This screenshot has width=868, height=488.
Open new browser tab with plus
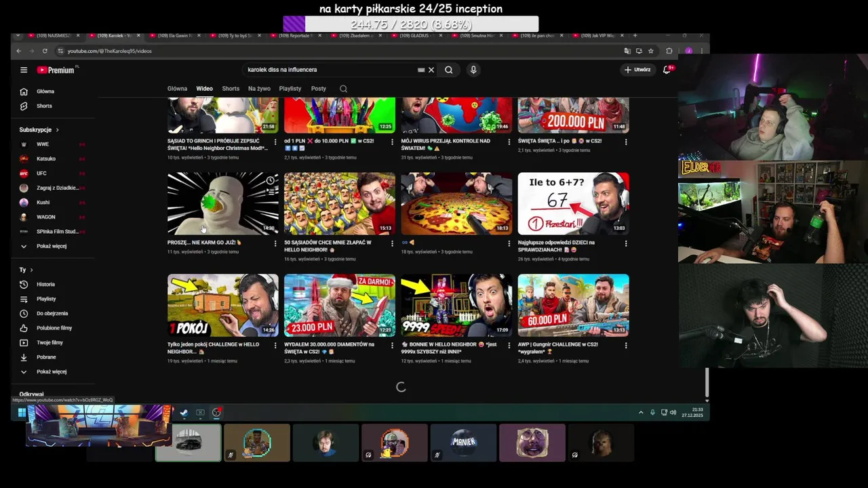[x=635, y=35]
